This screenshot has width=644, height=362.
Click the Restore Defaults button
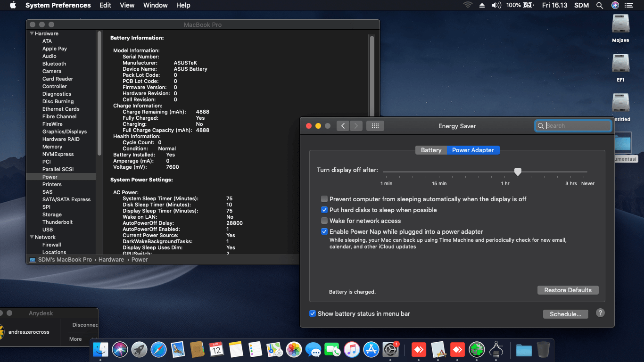point(568,290)
